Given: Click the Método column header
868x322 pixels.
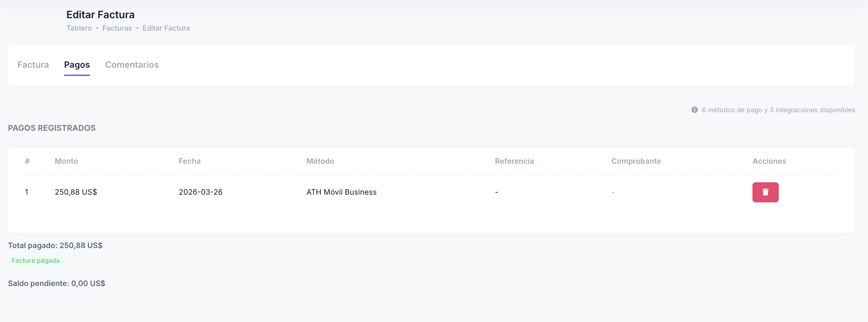Looking at the screenshot, I should (x=320, y=161).
